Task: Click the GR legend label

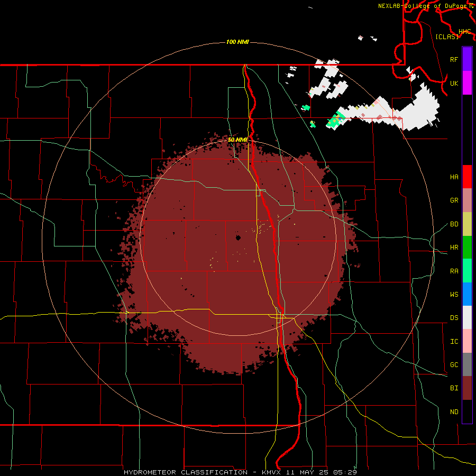Action: pos(454,200)
